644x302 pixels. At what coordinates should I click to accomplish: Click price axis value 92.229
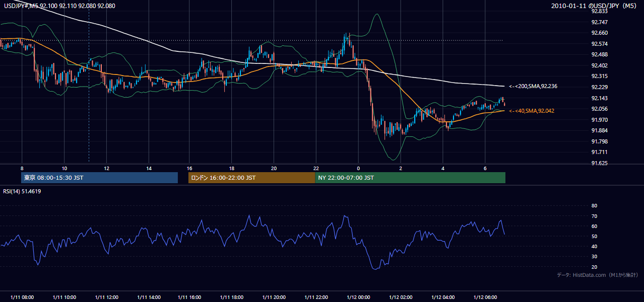tap(599, 87)
